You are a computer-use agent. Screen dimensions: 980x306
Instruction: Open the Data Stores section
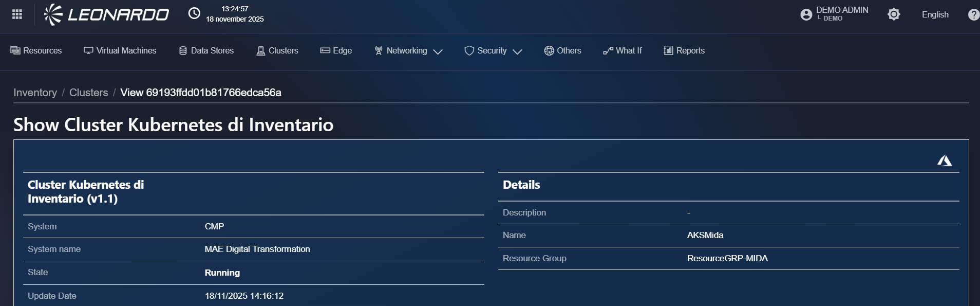point(206,50)
